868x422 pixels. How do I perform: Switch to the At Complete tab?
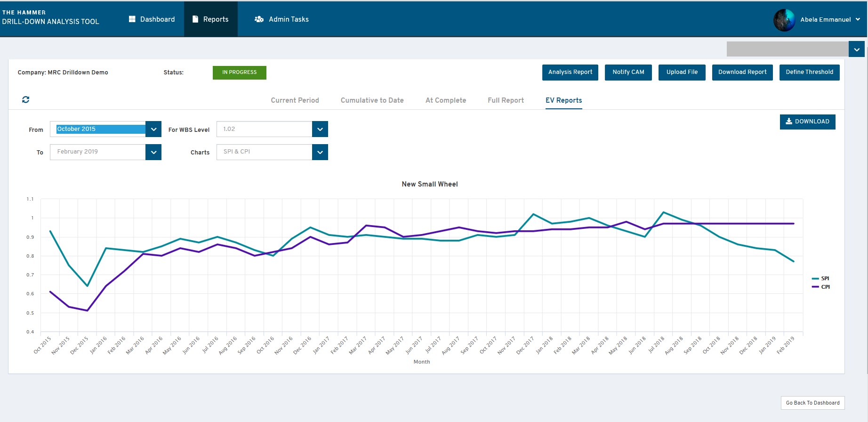point(446,100)
